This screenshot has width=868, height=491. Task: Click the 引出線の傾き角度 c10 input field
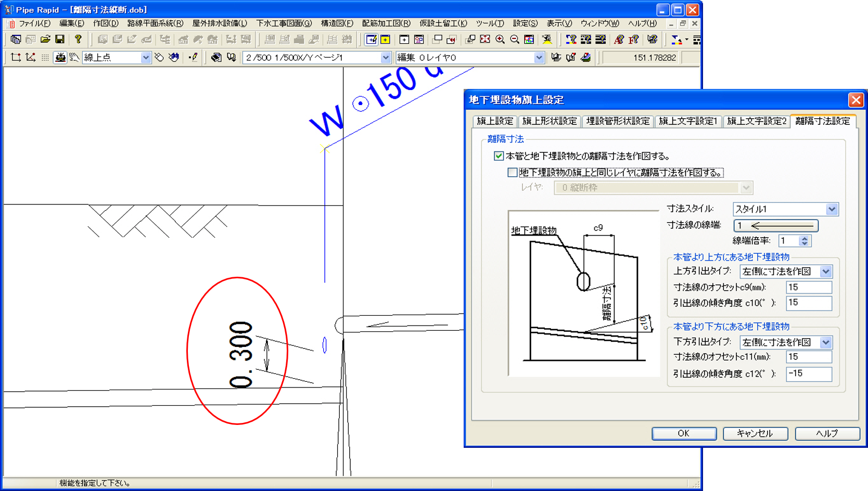808,303
